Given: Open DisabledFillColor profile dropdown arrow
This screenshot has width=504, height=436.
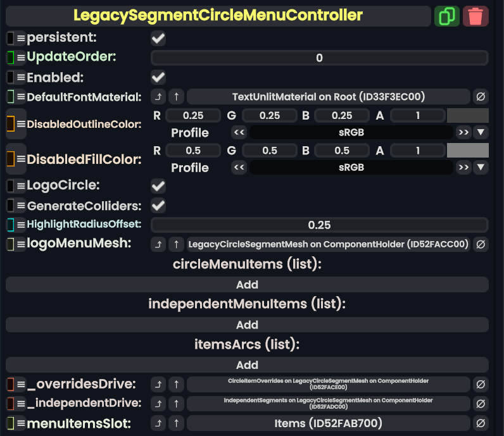Looking at the screenshot, I should (481, 167).
